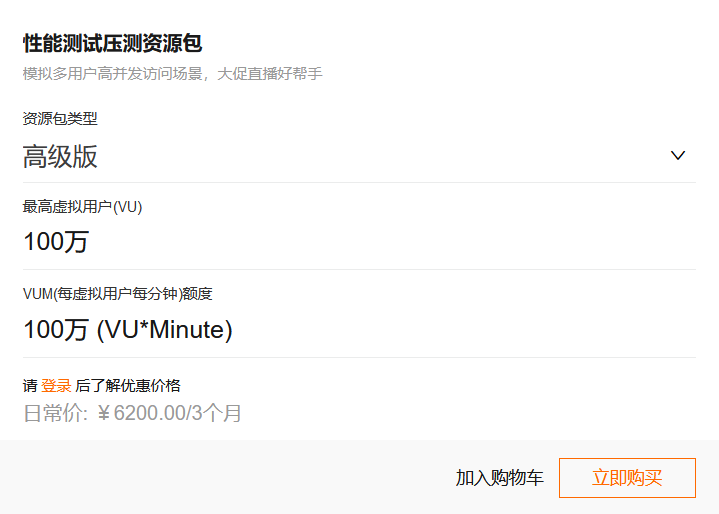This screenshot has height=514, width=719.
Task: Click the 大促直播好帮手 tagline text
Action: (x=270, y=73)
